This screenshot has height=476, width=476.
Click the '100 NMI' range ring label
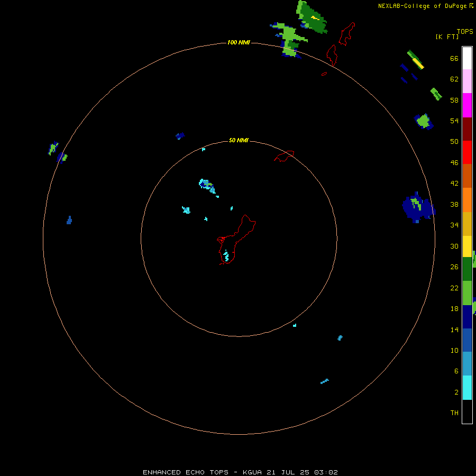[x=239, y=42]
